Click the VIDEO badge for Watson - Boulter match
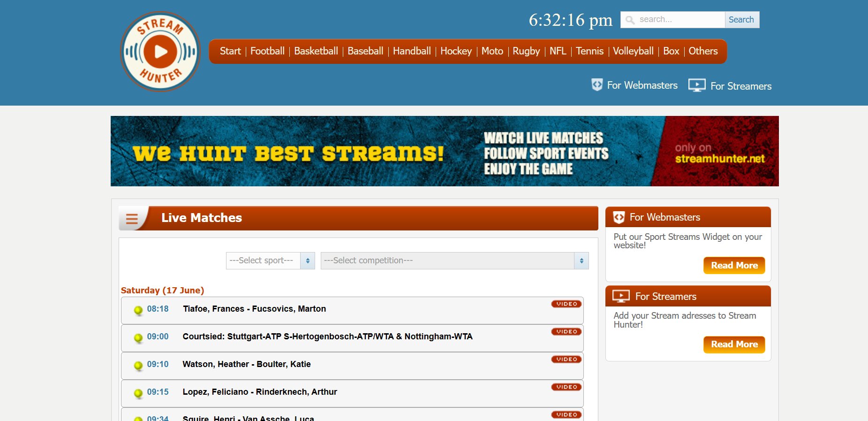The image size is (868, 421). pyautogui.click(x=566, y=360)
